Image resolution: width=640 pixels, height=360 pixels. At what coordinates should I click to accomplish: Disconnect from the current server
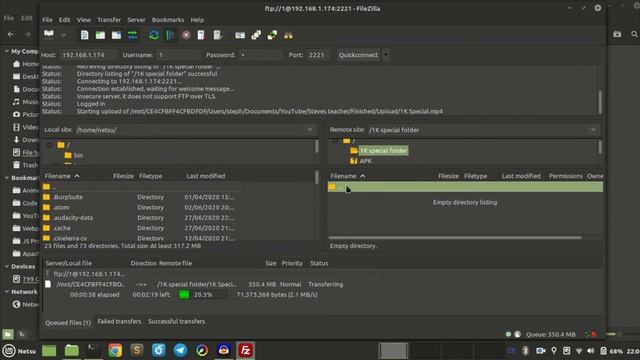click(x=201, y=35)
